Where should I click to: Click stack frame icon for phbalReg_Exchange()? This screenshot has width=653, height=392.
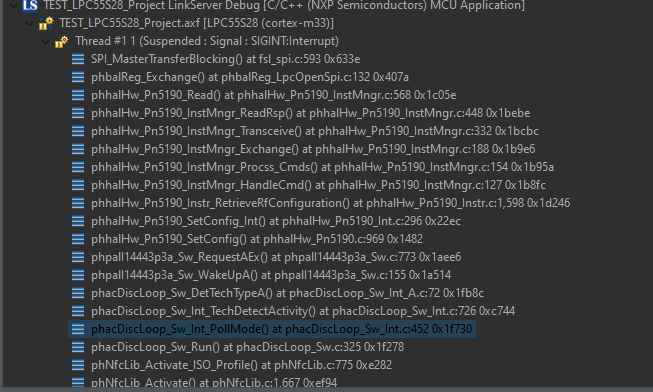click(x=78, y=77)
